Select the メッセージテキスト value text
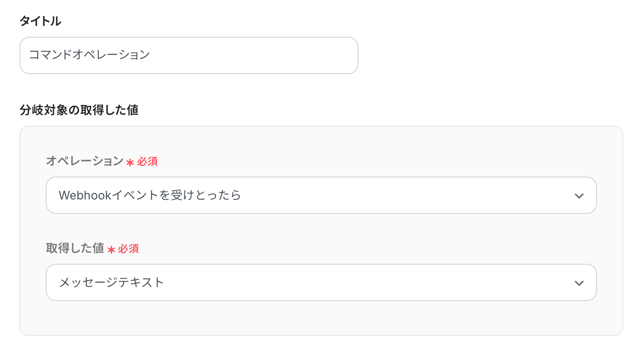The image size is (644, 354). 111,282
